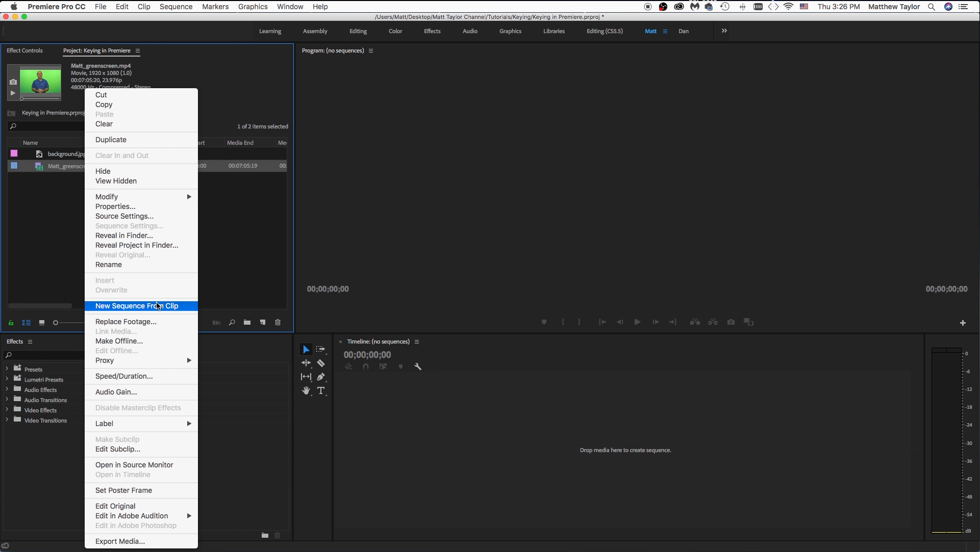Expand the Video Effects folder

point(7,410)
